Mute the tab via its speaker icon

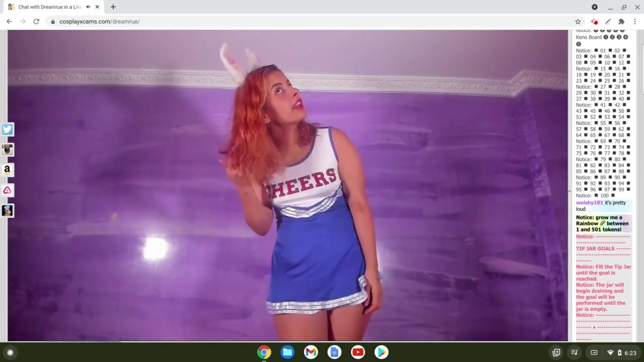[88, 7]
